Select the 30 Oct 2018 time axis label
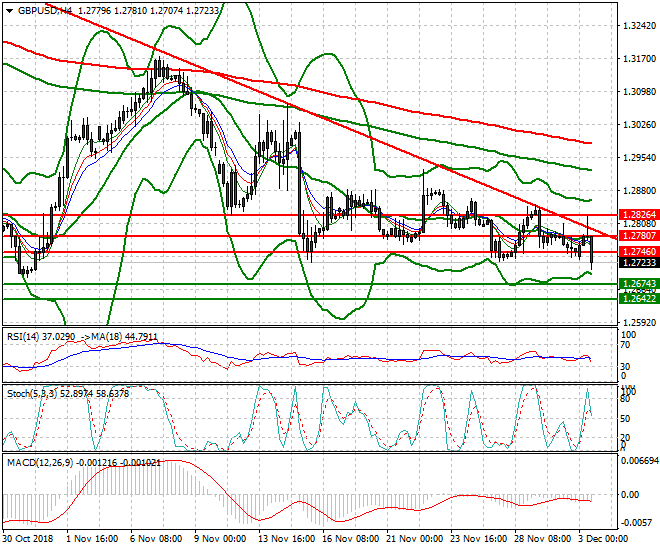This screenshot has width=660, height=550. tap(28, 539)
